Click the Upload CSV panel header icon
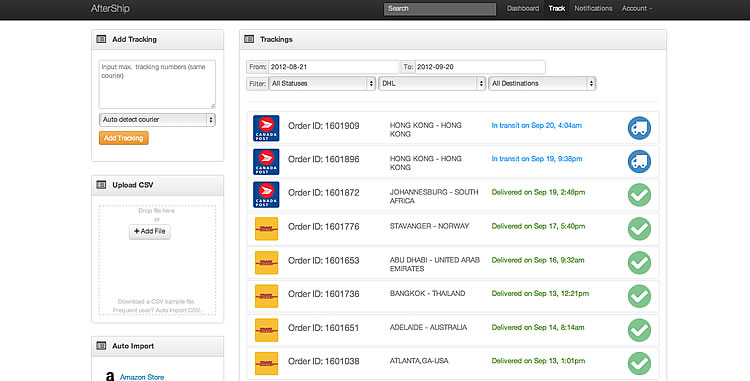The image size is (750, 381). coord(101,185)
